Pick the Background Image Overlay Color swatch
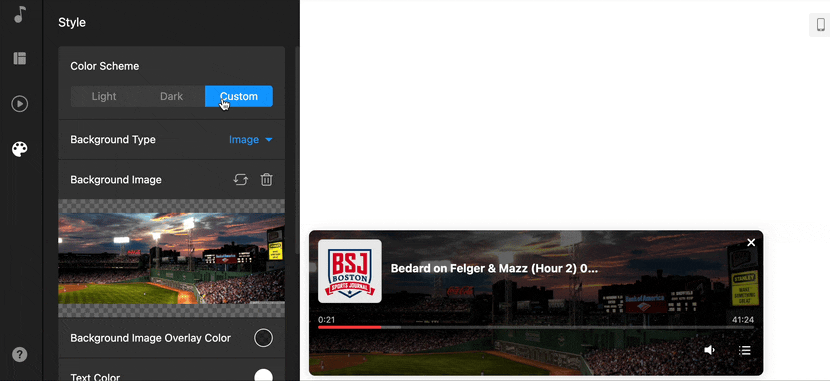This screenshot has width=830, height=381. click(264, 338)
